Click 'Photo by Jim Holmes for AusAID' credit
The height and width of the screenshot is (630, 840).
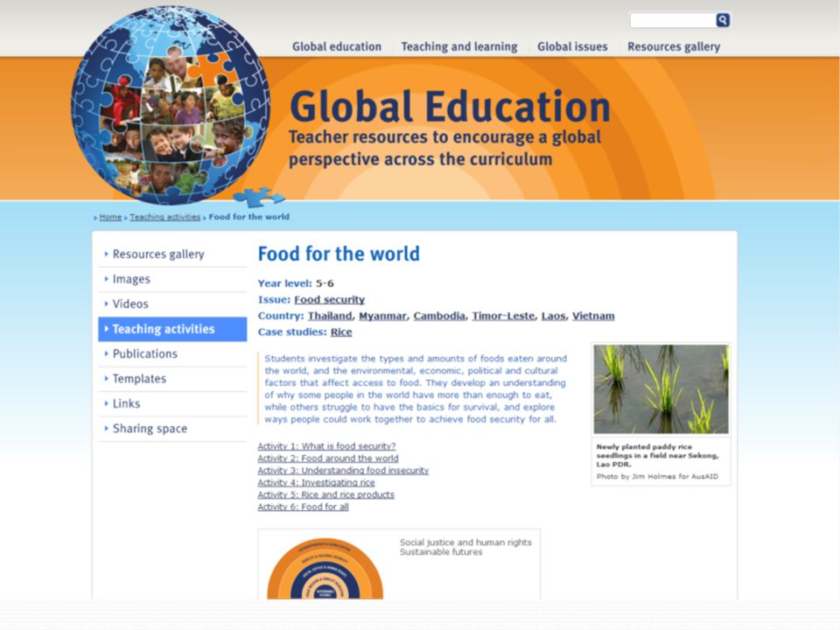(657, 476)
